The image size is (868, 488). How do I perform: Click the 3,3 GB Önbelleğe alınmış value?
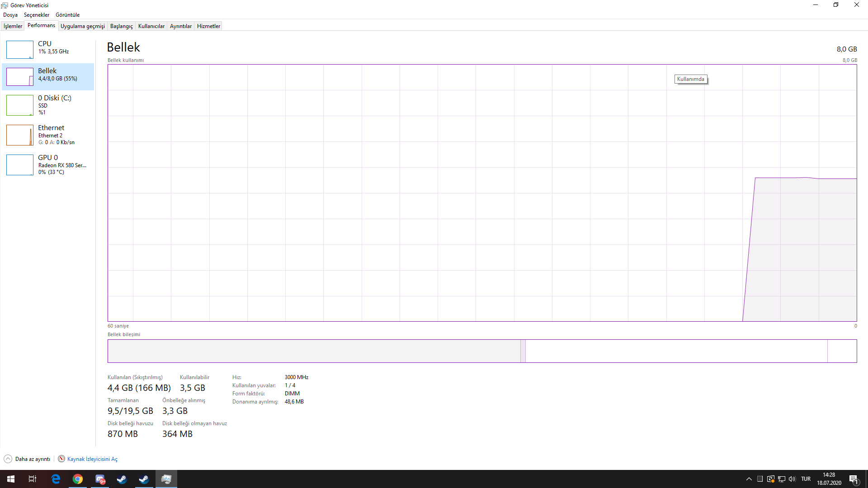coord(175,411)
